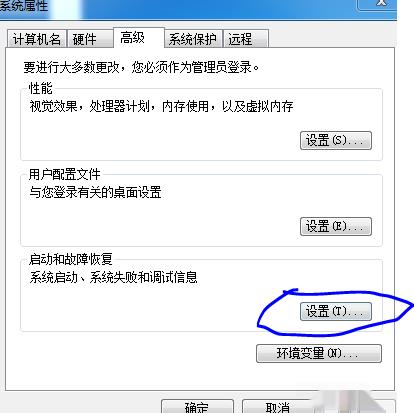The image size is (414, 413).
Task: Click 设置(E) for user profiles
Action: (336, 227)
